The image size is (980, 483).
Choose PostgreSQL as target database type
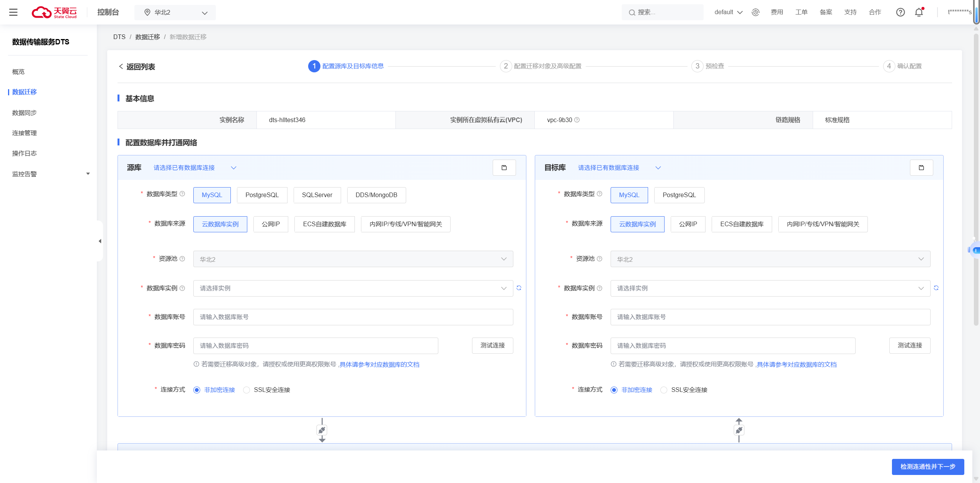(x=679, y=195)
